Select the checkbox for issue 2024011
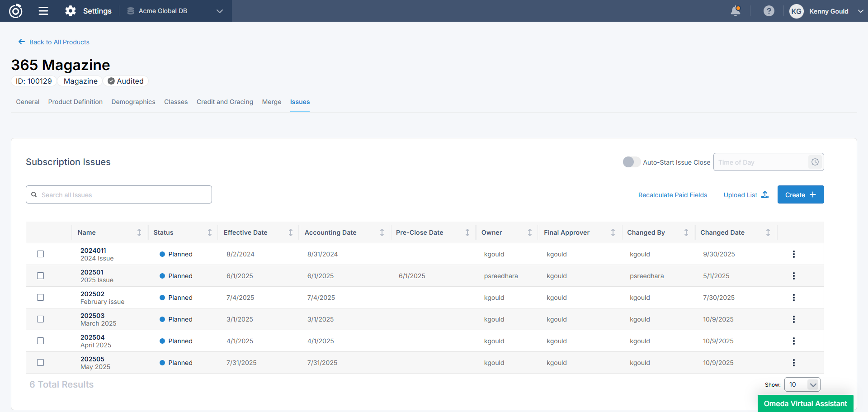Screen dimensions: 868x412 point(41,254)
